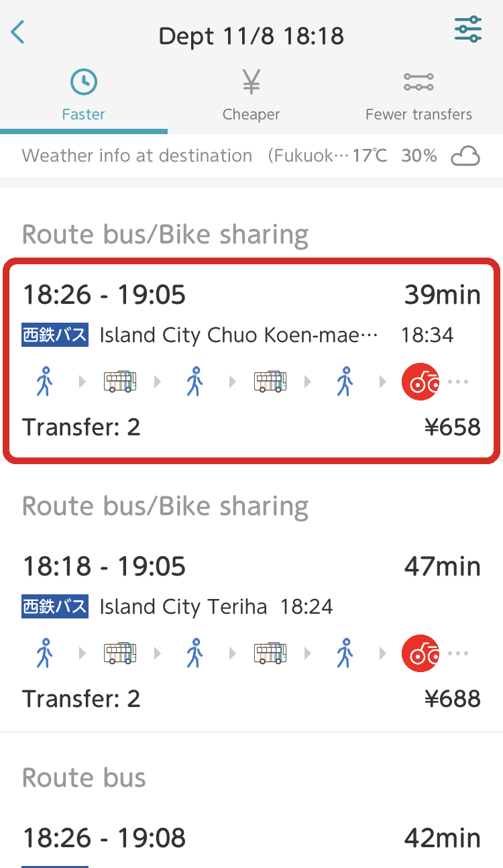503x868 pixels.
Task: Tap the transfer nodes icon above Fewer transfers
Action: coord(418,83)
